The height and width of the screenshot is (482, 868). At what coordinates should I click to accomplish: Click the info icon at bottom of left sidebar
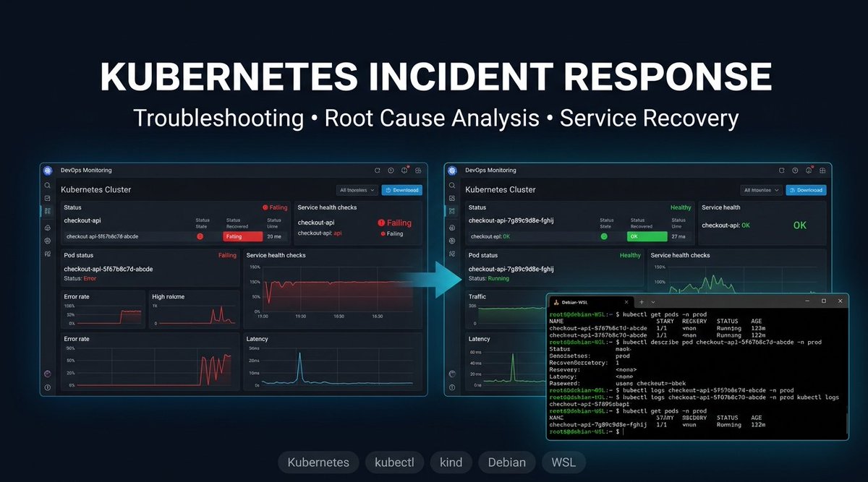[47, 387]
